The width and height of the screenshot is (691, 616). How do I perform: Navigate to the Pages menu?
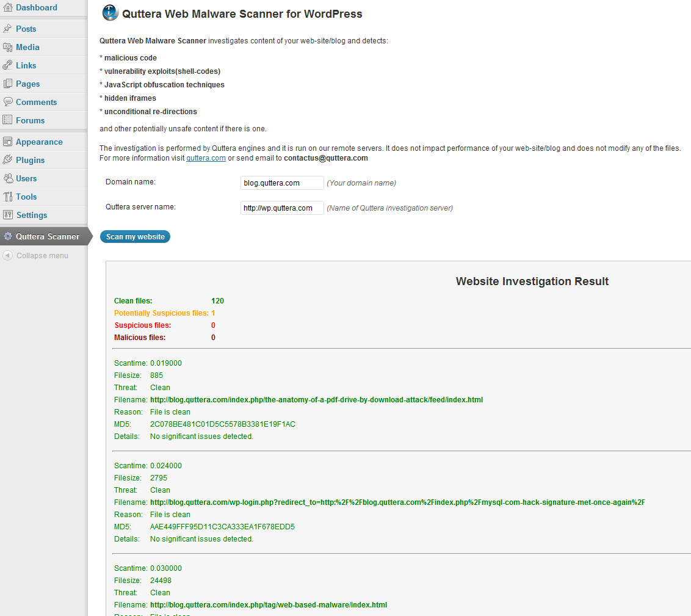click(27, 84)
